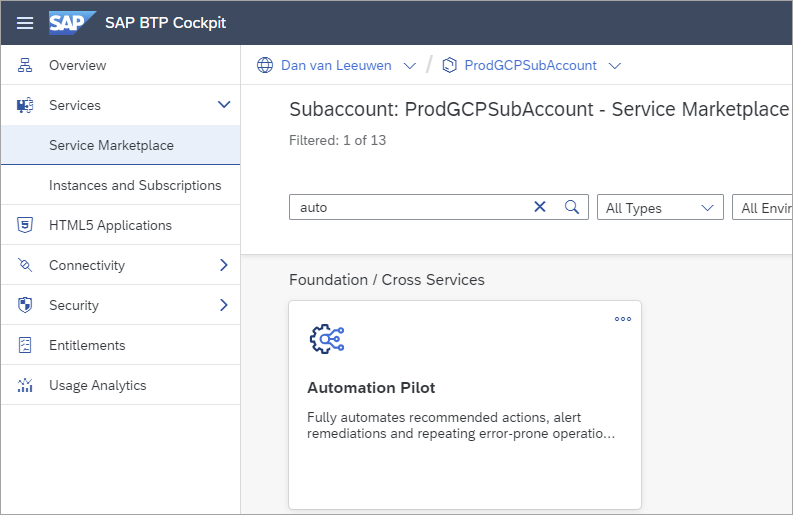Click the SAP logo
The width and height of the screenshot is (793, 515).
[72, 23]
